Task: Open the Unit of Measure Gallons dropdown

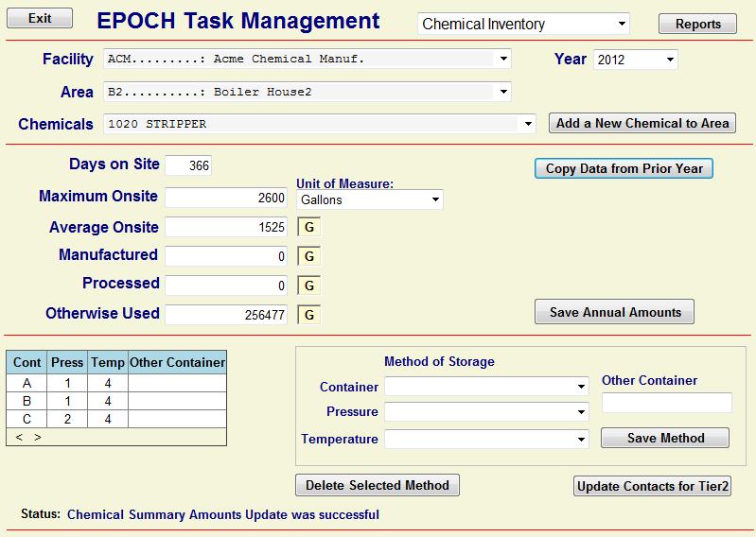Action: 369,199
